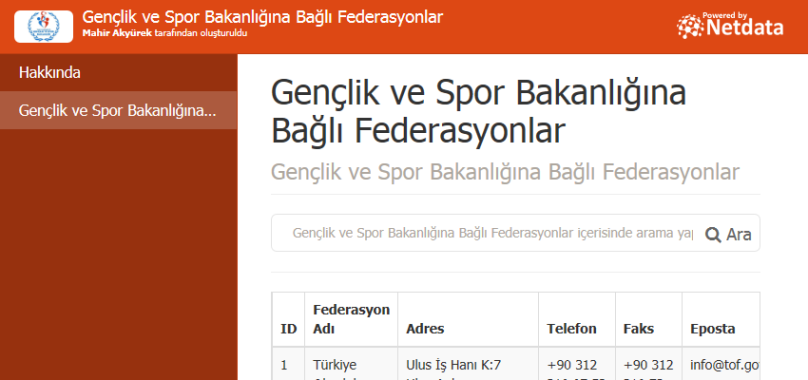Click the Mahir Akyürek author link
The height and width of the screenshot is (380, 808).
point(117,33)
